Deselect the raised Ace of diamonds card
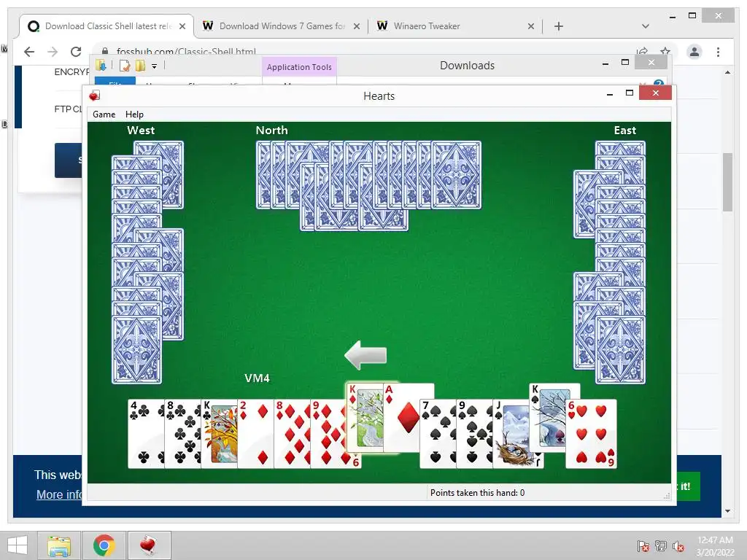 tap(409, 417)
